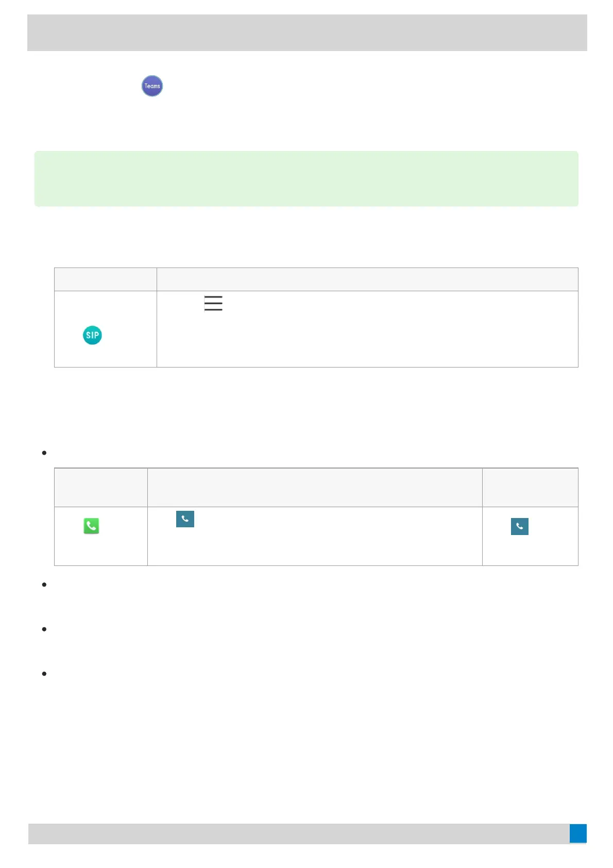Click the purple Teams icon
Image resolution: width=613 pixels, height=868 pixels.
(152, 86)
